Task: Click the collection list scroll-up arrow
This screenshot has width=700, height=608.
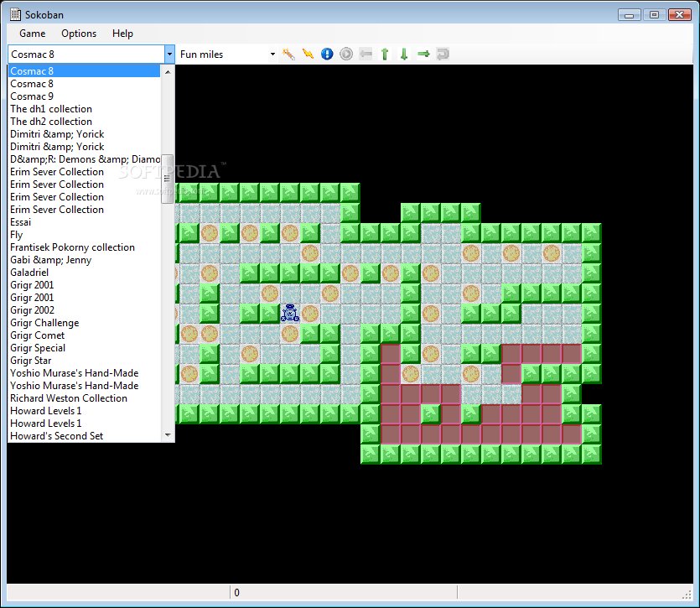Action: tap(168, 71)
